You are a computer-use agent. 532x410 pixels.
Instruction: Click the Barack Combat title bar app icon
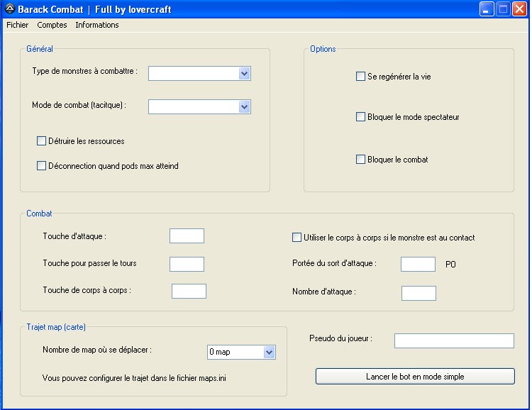pyautogui.click(x=10, y=9)
